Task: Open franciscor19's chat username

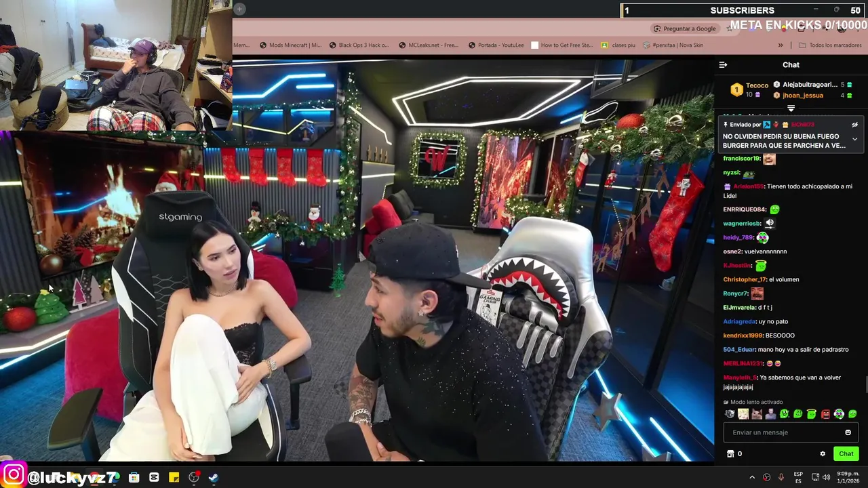Action: pyautogui.click(x=742, y=159)
